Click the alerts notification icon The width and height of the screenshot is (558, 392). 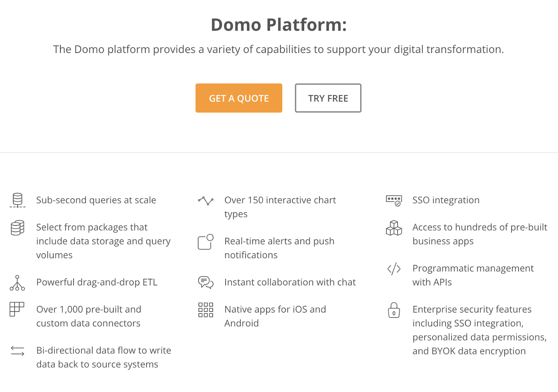(206, 242)
